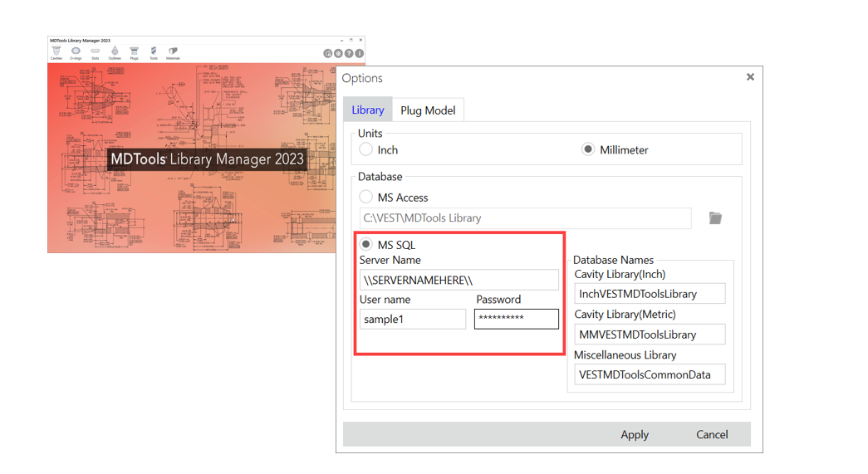Open Cavities in Library Manager toolbar

[x=56, y=53]
